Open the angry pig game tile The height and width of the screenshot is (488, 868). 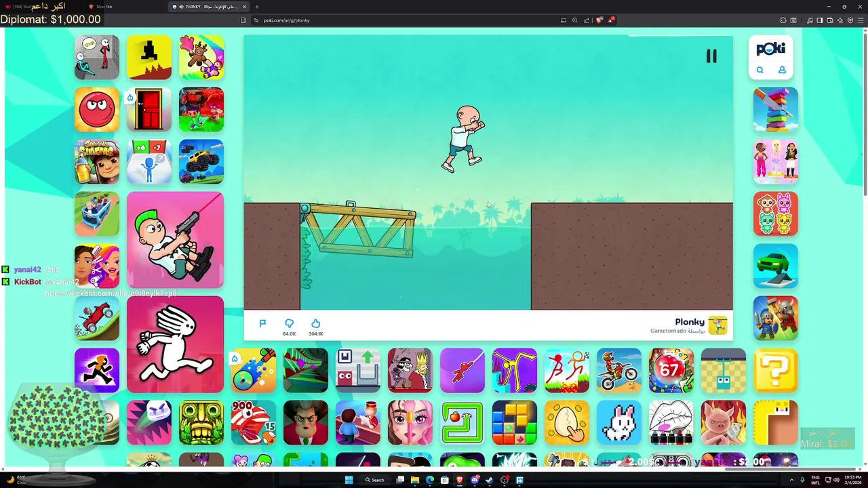pos(724,422)
